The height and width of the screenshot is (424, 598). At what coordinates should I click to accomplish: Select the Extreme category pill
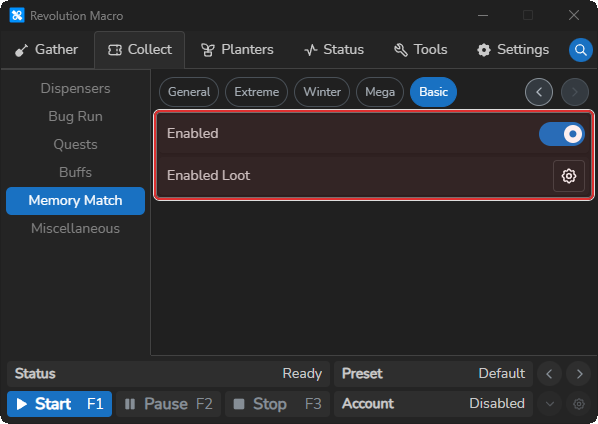click(256, 92)
